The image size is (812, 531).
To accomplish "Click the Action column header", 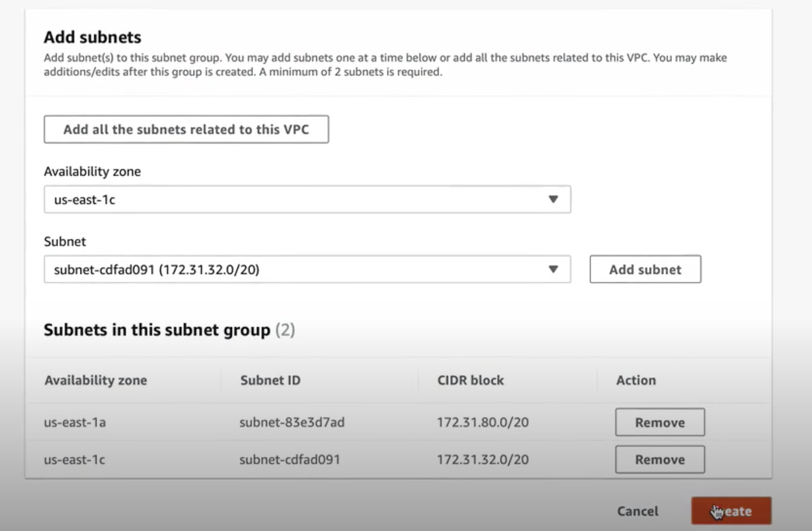I will (635, 380).
